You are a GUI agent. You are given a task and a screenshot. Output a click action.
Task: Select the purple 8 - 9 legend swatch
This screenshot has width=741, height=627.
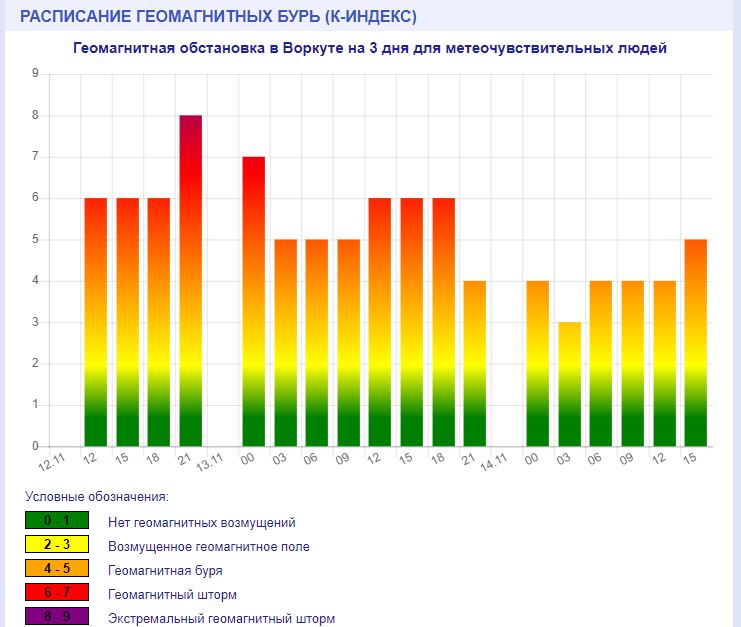coord(57,617)
